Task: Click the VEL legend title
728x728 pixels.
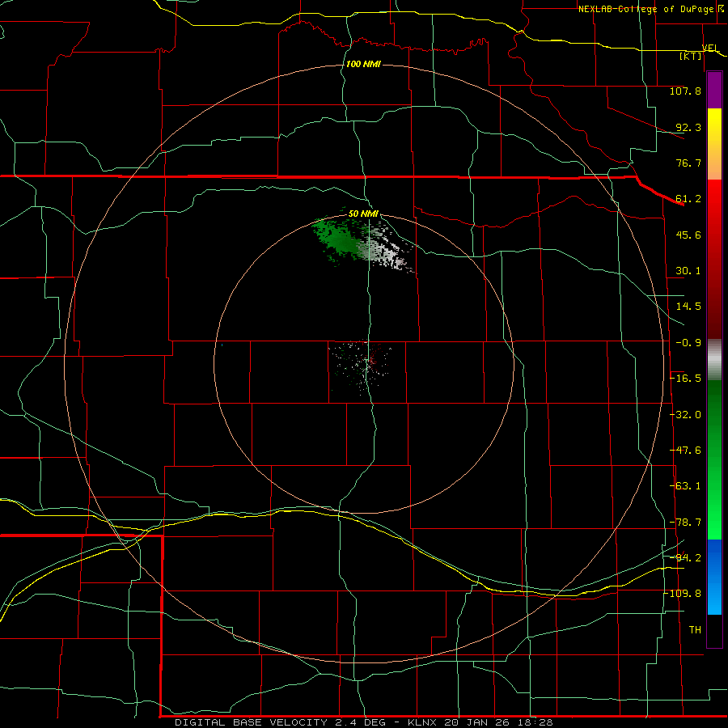Action: click(710, 48)
